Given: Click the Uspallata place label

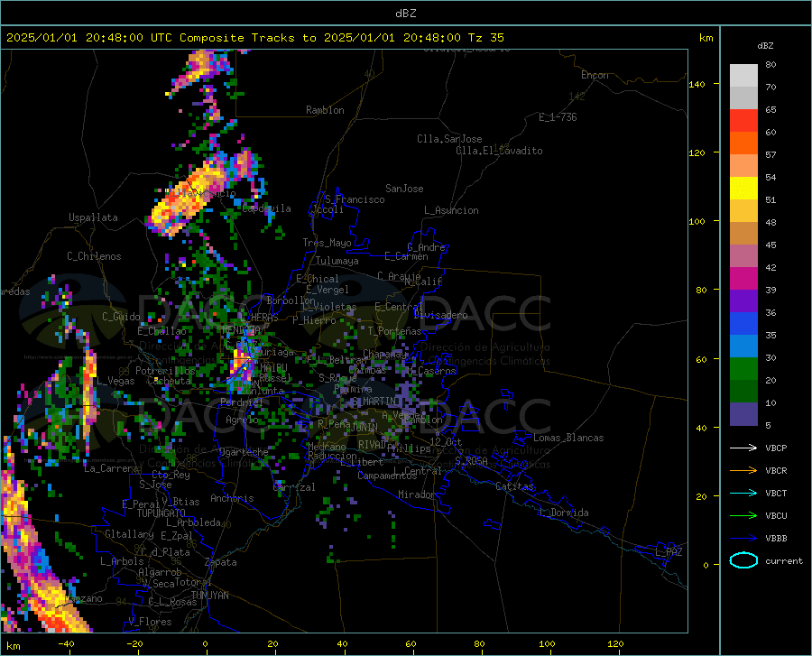Looking at the screenshot, I should pos(93,217).
